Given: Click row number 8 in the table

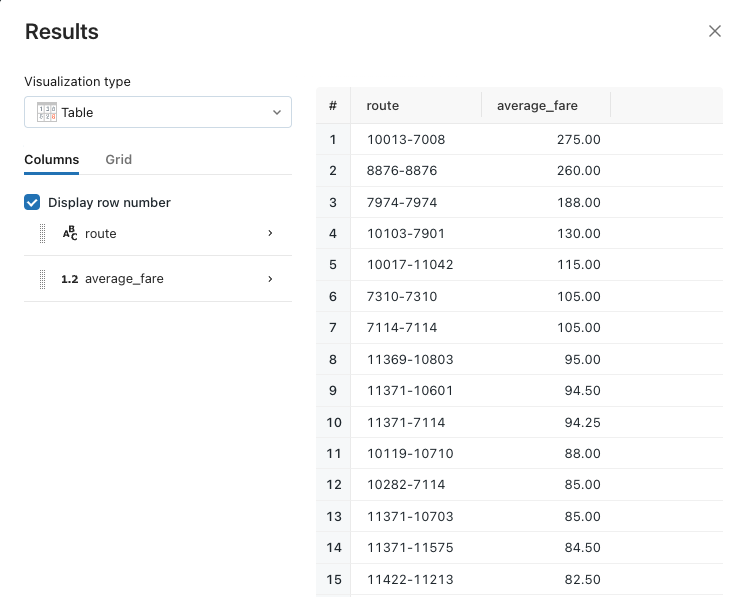Looking at the screenshot, I should [x=333, y=359].
